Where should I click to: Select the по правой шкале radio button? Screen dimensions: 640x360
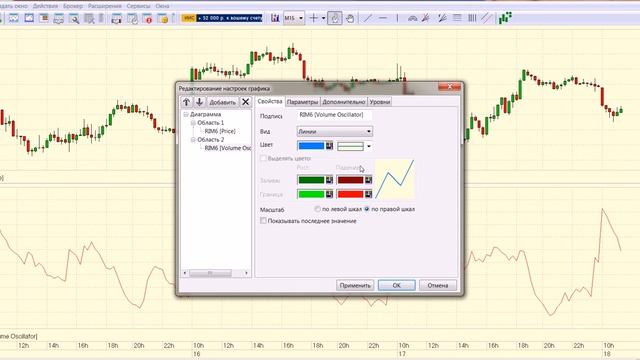point(367,209)
